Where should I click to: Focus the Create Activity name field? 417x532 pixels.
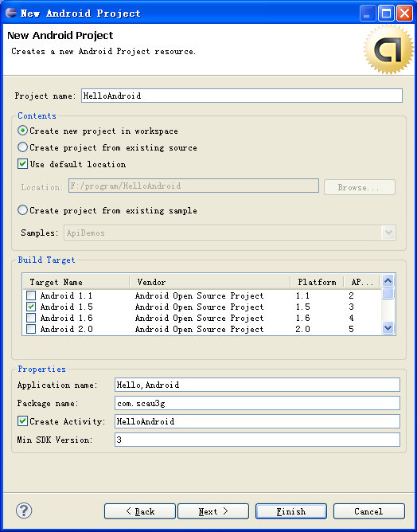(257, 421)
